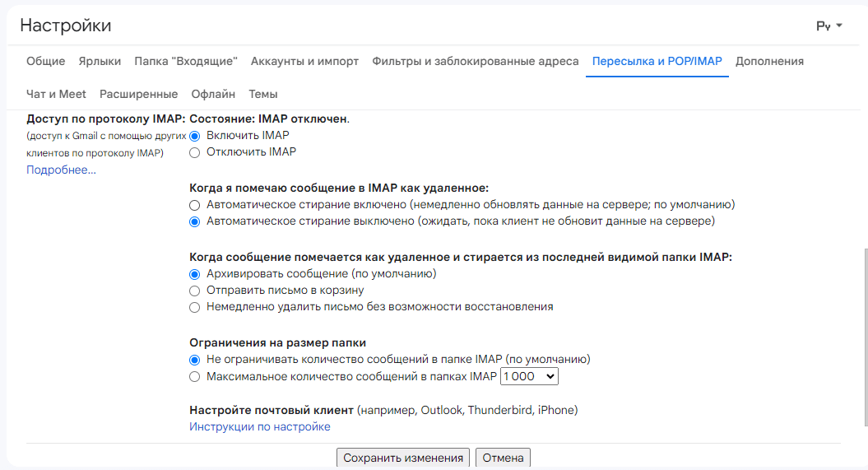The image size is (868, 470).
Task: Go to the Папка "Входящие" tab
Action: tap(186, 62)
